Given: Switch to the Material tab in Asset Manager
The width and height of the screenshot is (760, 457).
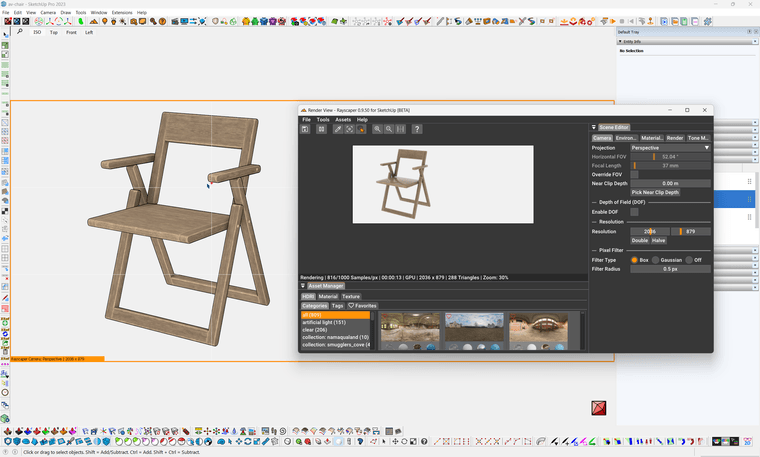Looking at the screenshot, I should [x=328, y=296].
